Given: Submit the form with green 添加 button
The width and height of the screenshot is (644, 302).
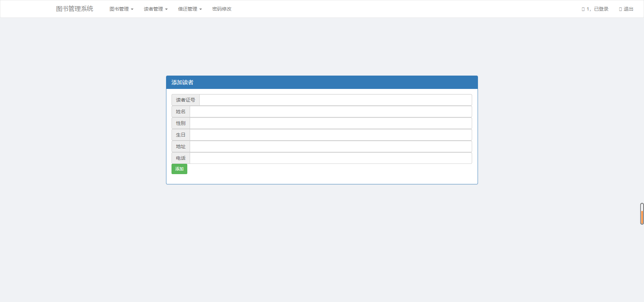Looking at the screenshot, I should [x=179, y=169].
